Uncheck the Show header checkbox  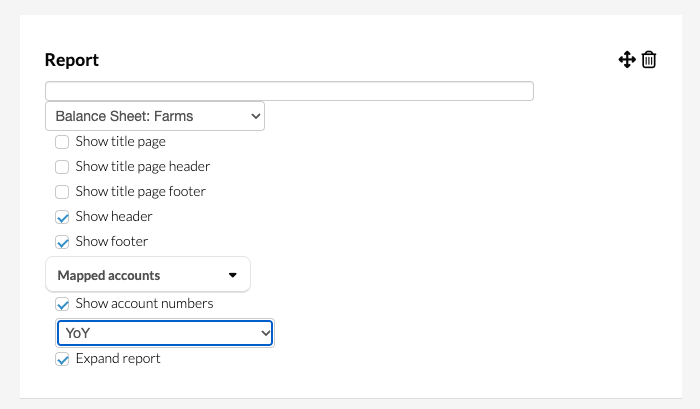coord(62,217)
